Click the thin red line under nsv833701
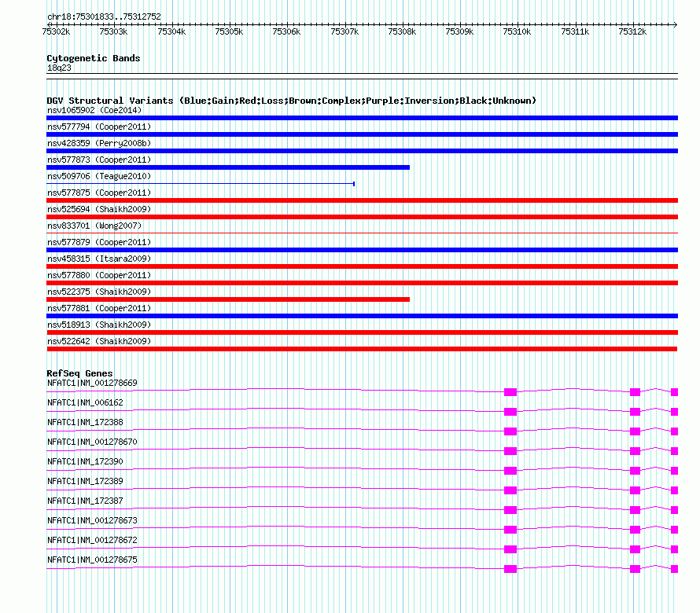 pos(362,233)
